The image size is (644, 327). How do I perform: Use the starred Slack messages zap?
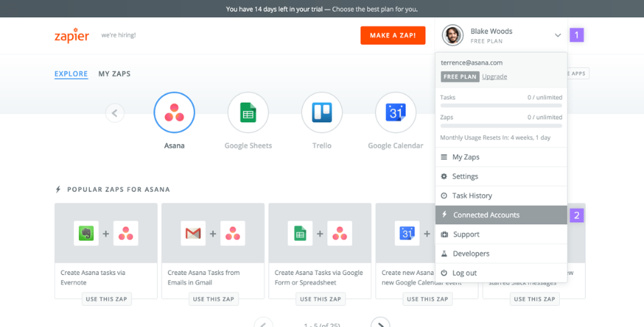coord(534,299)
